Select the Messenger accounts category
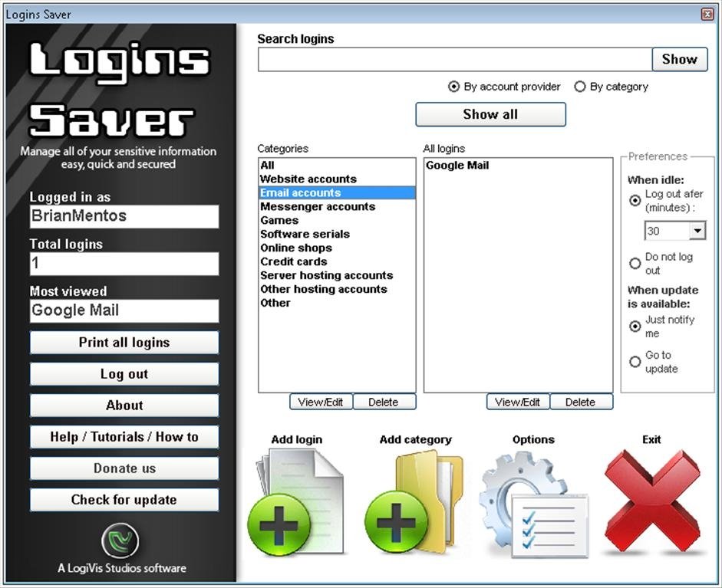The width and height of the screenshot is (722, 588). click(337, 206)
